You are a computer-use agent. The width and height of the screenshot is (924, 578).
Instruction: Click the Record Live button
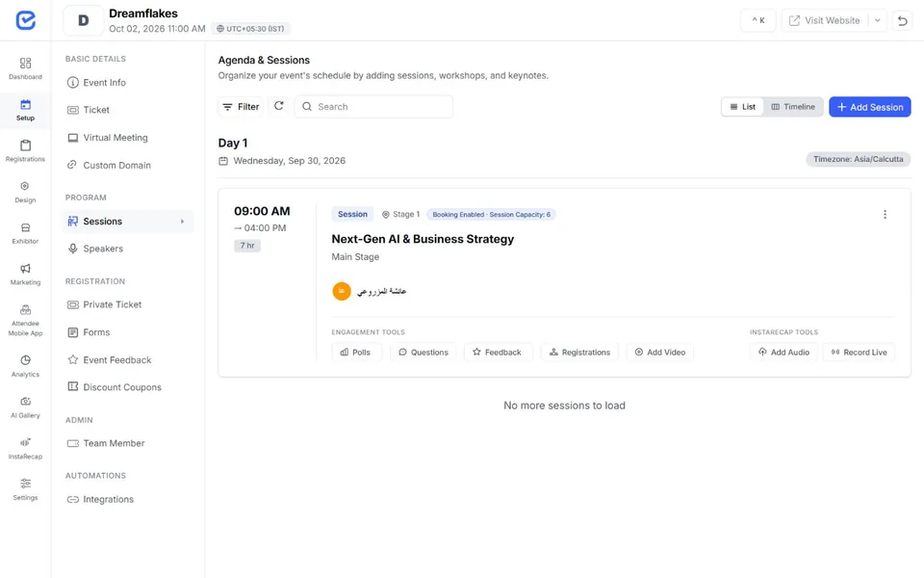[859, 353]
